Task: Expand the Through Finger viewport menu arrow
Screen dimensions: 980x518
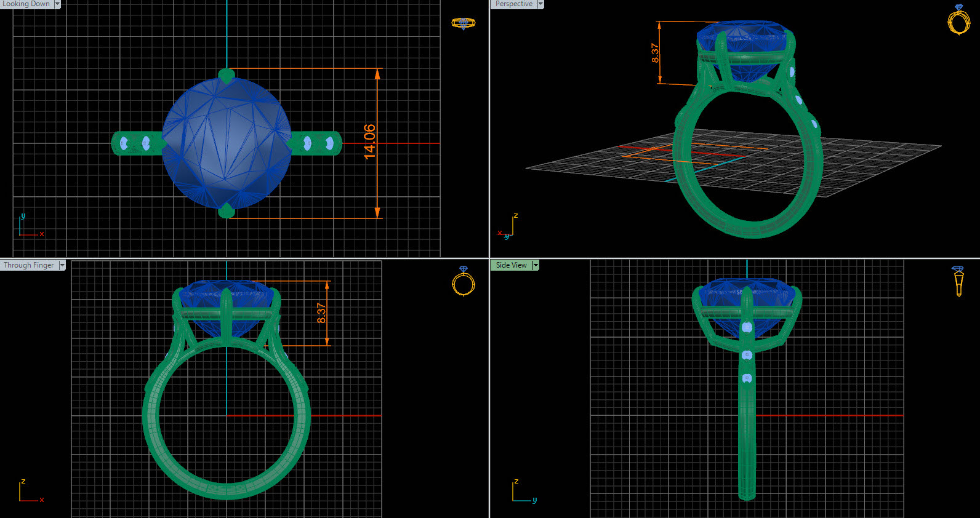Action: coord(62,265)
